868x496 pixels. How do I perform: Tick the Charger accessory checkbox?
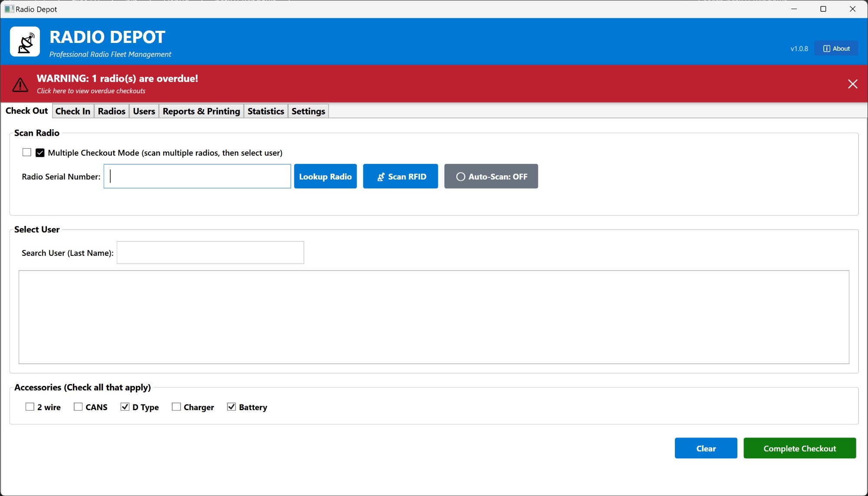click(x=176, y=407)
